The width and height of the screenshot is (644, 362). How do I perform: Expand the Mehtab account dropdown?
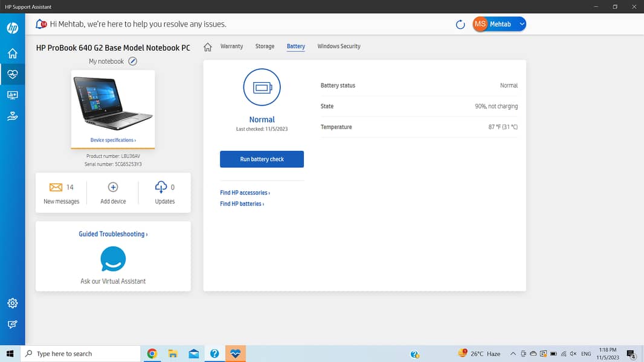click(x=522, y=24)
